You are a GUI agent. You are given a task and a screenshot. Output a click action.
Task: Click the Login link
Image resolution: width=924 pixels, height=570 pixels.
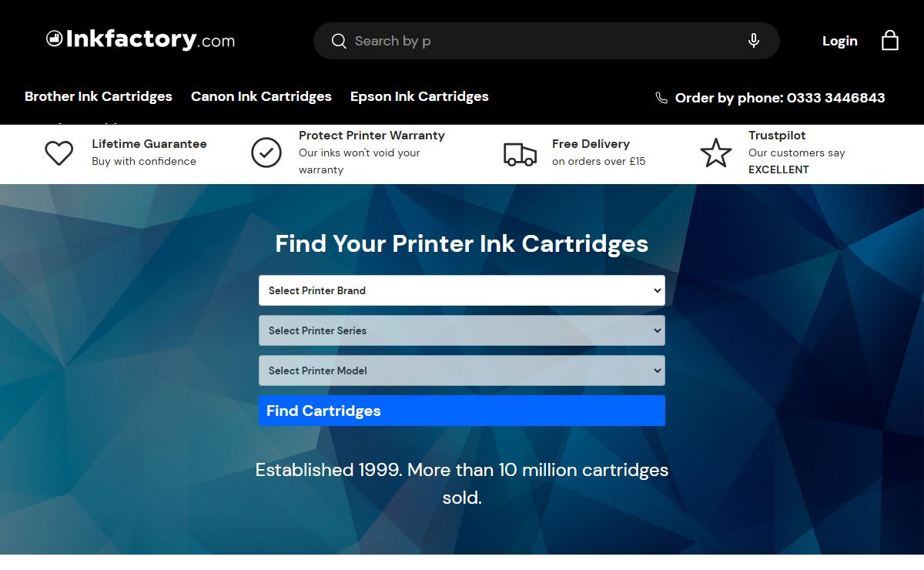[839, 41]
